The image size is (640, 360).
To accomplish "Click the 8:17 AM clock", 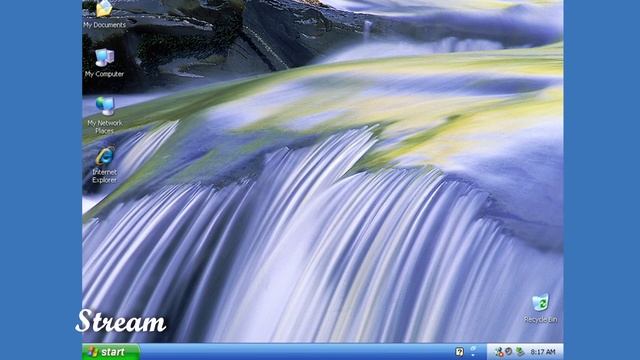I will (x=543, y=351).
